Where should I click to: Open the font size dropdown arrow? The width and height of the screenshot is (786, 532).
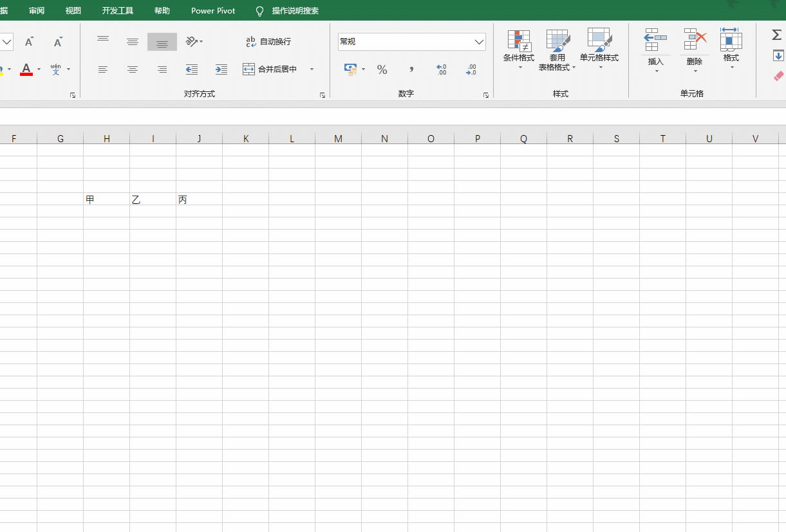pyautogui.click(x=7, y=42)
